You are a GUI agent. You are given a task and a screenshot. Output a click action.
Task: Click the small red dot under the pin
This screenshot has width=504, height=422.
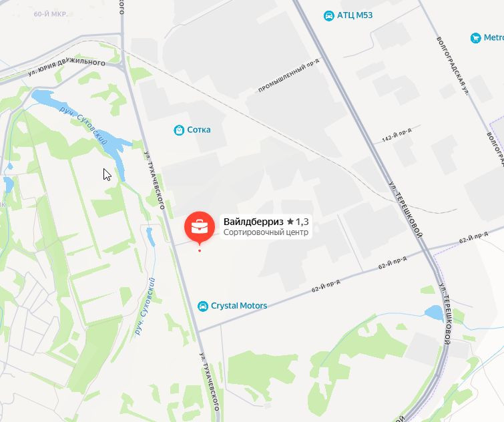coord(200,250)
